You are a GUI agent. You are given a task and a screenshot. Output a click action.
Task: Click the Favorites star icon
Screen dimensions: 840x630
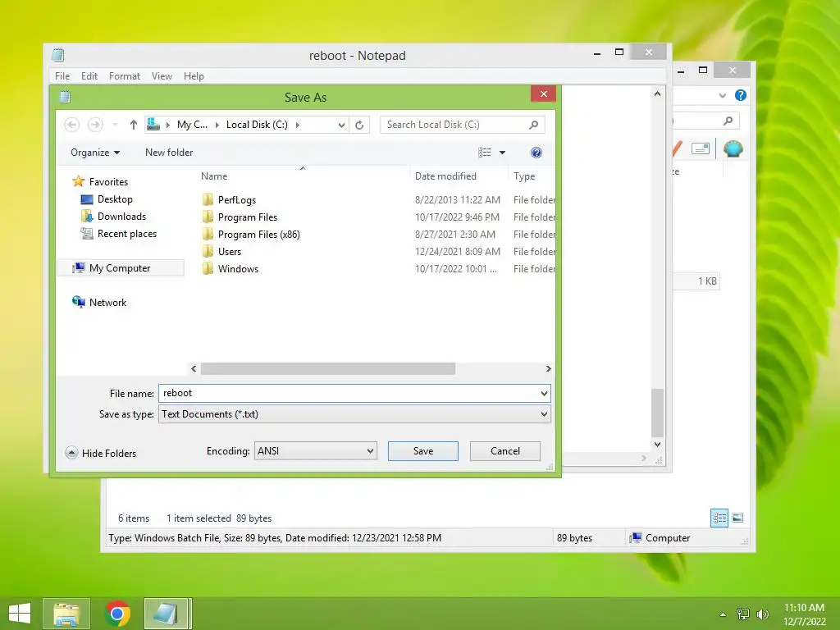[x=78, y=181]
